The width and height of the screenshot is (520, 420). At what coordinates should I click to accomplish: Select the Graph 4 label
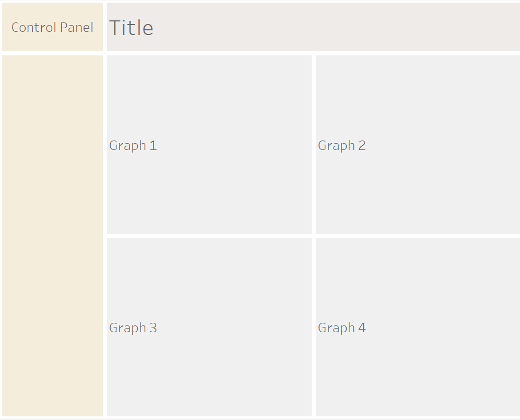tap(341, 328)
